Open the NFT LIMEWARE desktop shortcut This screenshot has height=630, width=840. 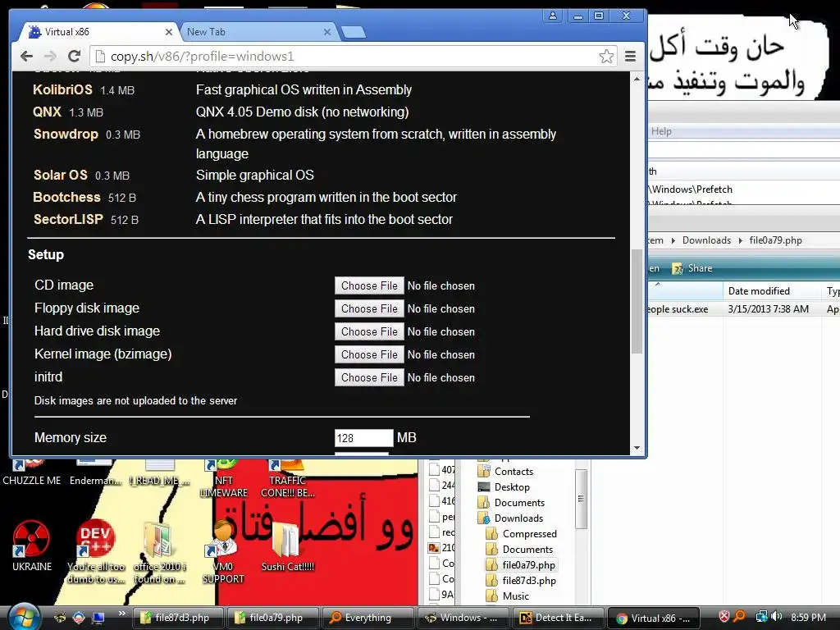[224, 478]
